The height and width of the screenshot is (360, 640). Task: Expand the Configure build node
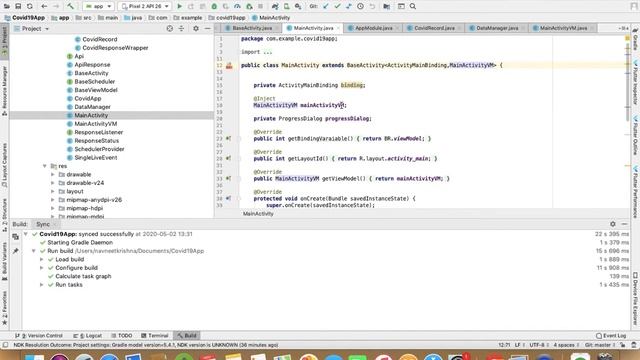[x=42, y=268]
